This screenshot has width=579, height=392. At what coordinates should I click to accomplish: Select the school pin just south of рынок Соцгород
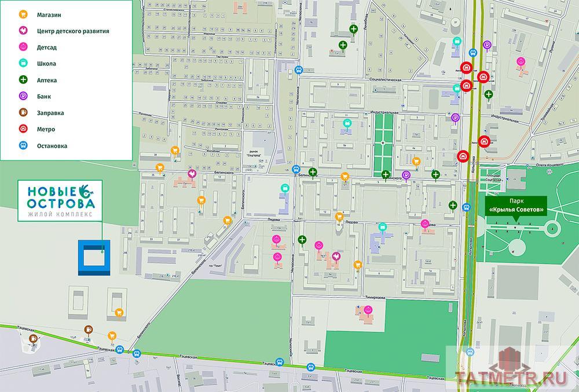(x=285, y=189)
